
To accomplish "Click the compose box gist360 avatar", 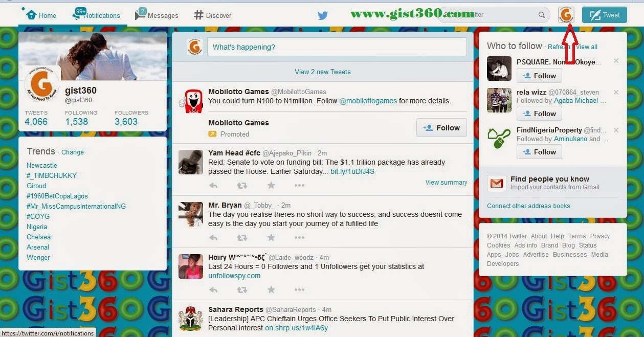I will [195, 47].
